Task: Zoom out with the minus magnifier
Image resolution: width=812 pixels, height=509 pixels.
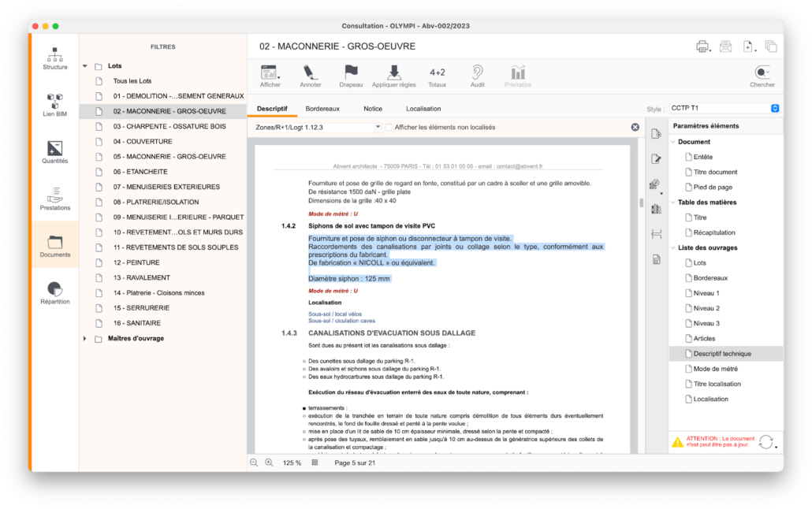Action: point(255,463)
